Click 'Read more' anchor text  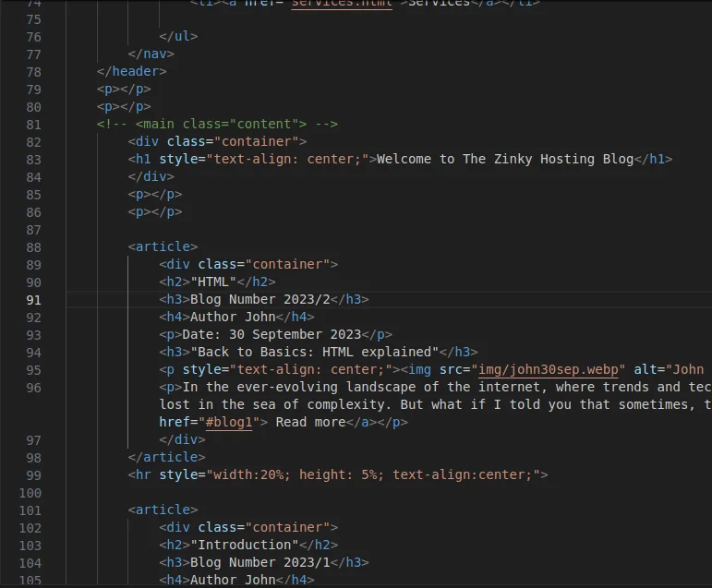310,422
